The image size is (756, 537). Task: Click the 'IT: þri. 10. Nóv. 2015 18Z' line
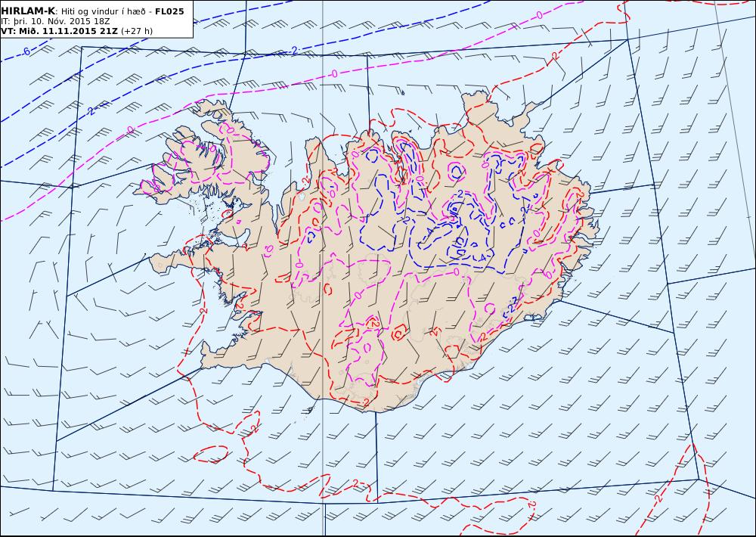[x=55, y=21]
